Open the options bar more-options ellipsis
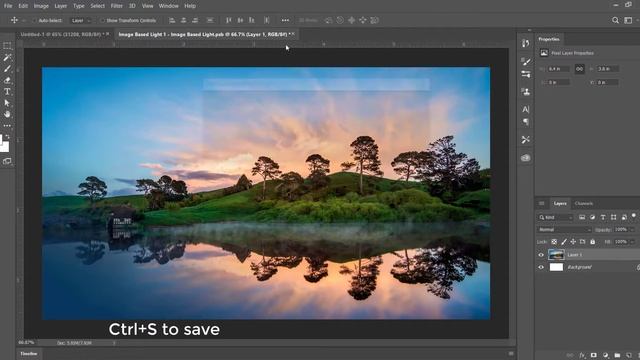 tap(285, 20)
